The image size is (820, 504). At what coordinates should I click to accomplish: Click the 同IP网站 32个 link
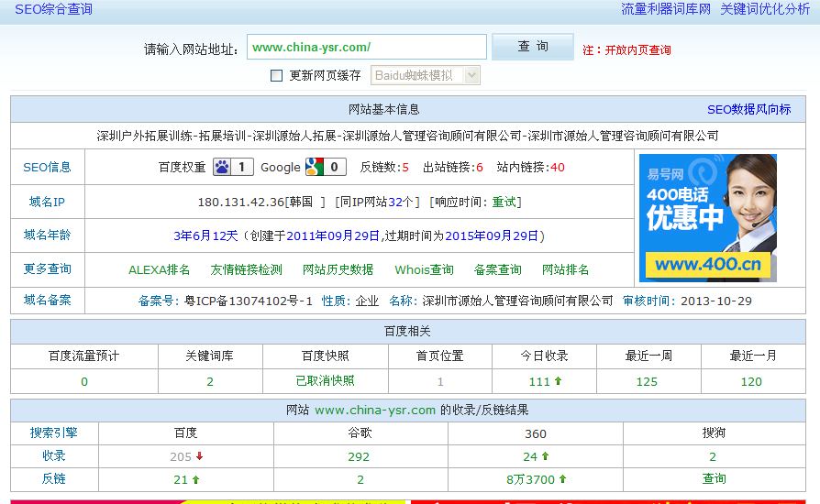394,203
